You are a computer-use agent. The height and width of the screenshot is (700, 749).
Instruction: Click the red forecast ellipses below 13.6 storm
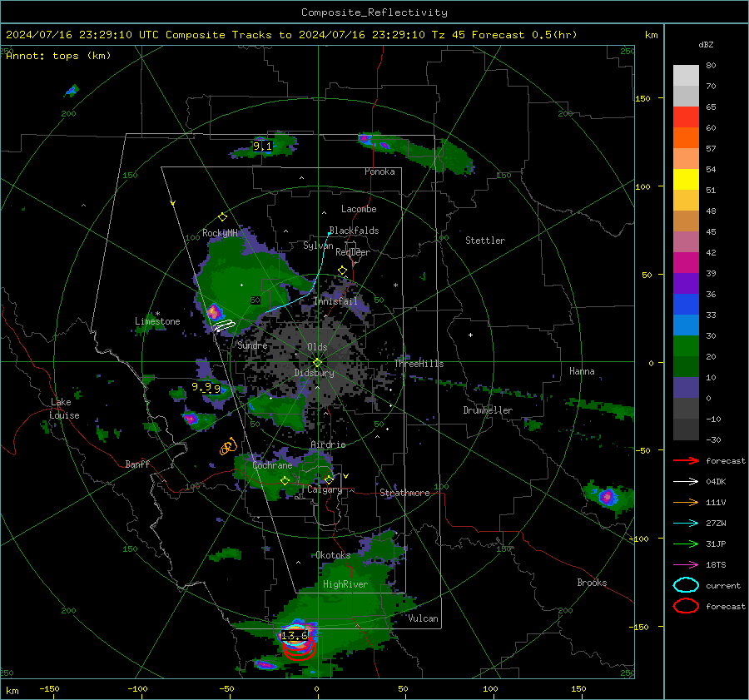299,649
